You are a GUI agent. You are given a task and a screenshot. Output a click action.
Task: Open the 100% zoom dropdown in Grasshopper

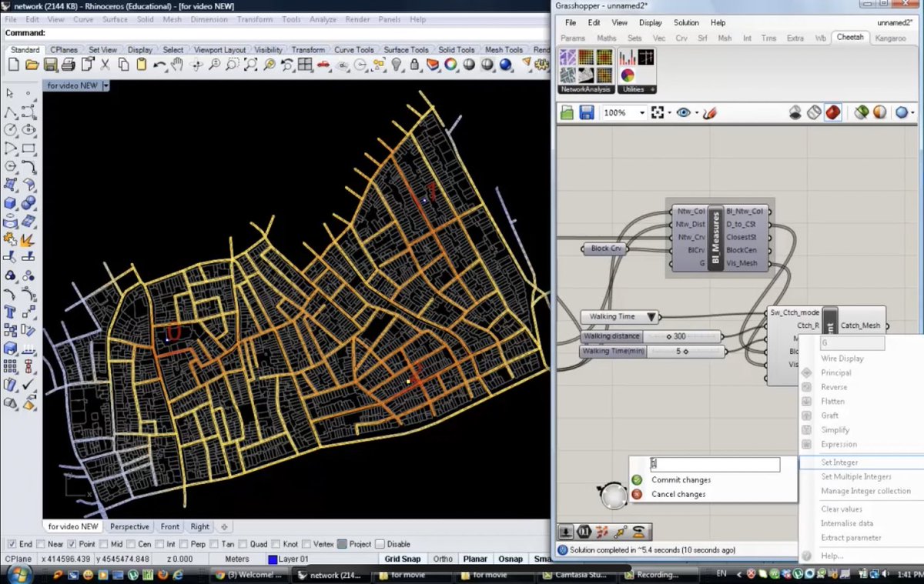pyautogui.click(x=641, y=113)
